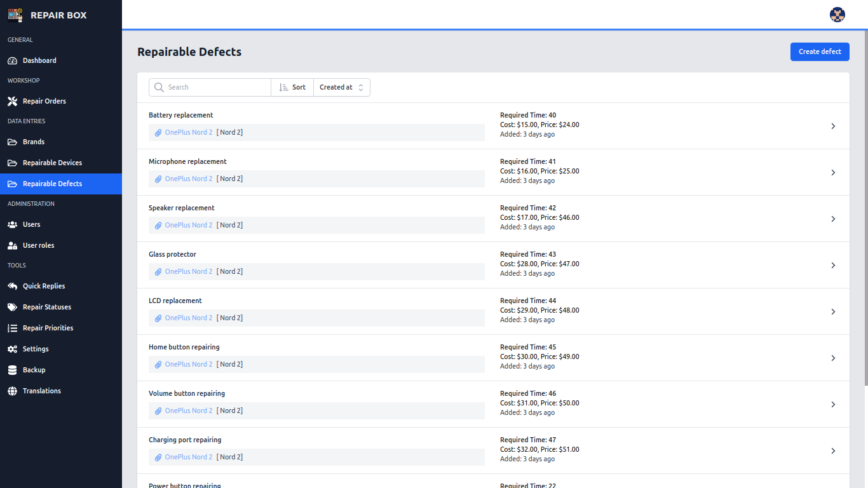This screenshot has width=868, height=488.
Task: Click the paperclip icon in the Battery replacement row
Action: point(159,132)
